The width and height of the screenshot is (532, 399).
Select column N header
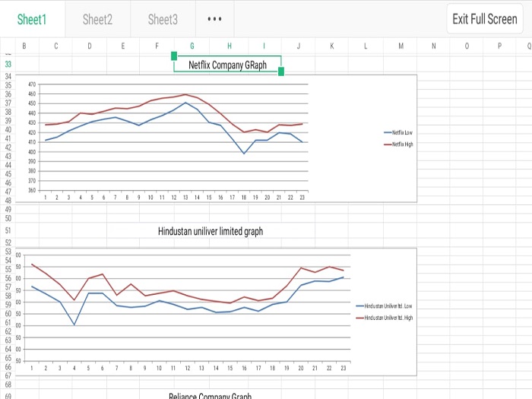point(434,46)
